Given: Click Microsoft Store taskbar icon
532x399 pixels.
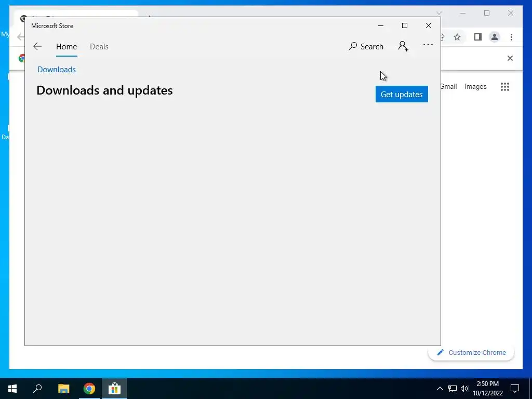Looking at the screenshot, I should [115, 389].
